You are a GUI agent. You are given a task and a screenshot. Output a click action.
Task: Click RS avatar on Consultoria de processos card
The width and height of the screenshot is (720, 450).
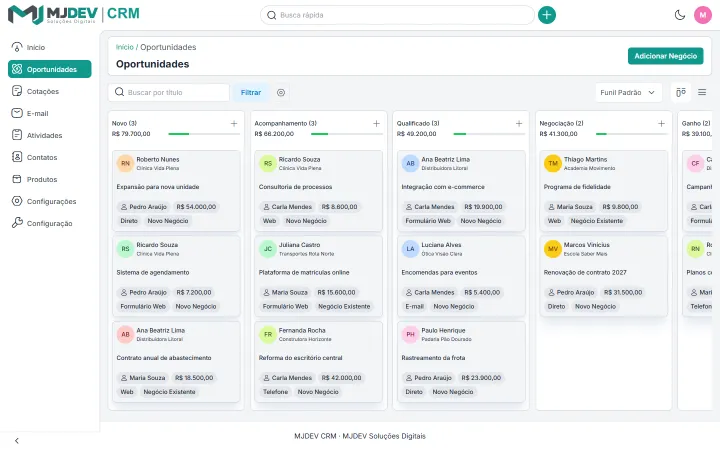[268, 163]
